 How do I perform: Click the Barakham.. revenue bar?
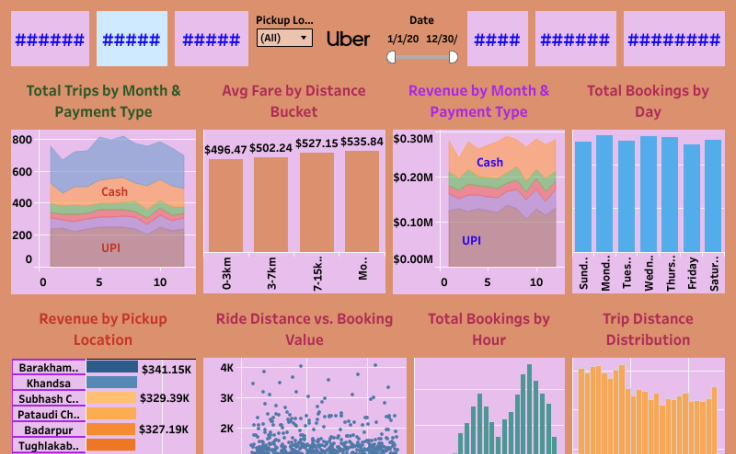coord(112,367)
